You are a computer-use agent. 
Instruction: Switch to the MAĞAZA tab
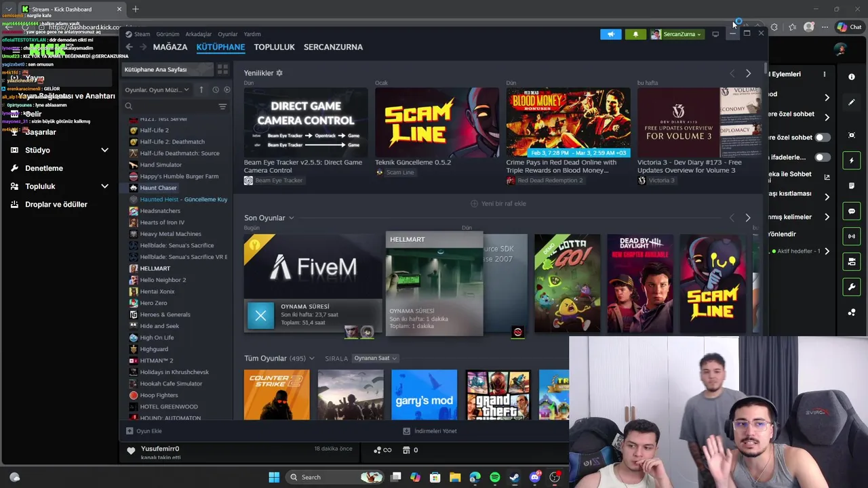pyautogui.click(x=170, y=47)
